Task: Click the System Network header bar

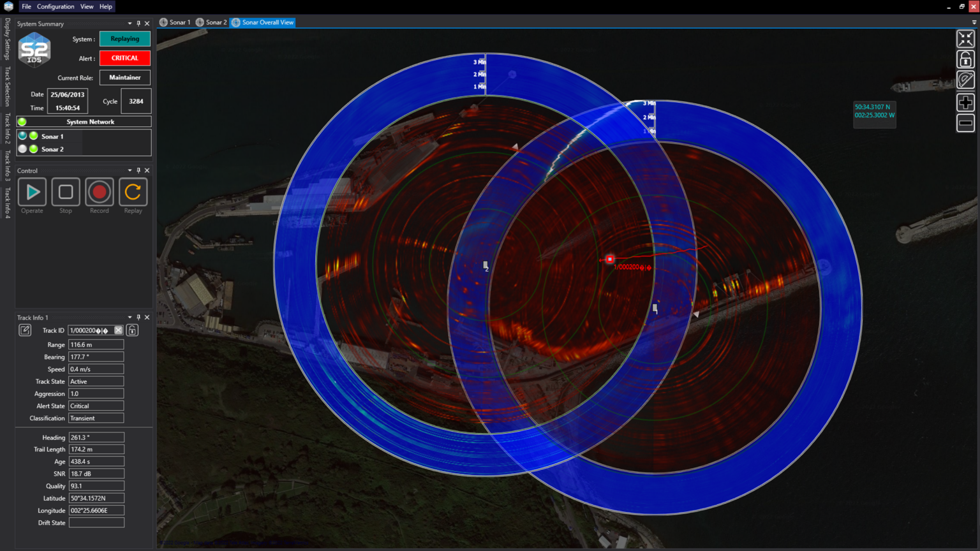Action: tap(84, 122)
